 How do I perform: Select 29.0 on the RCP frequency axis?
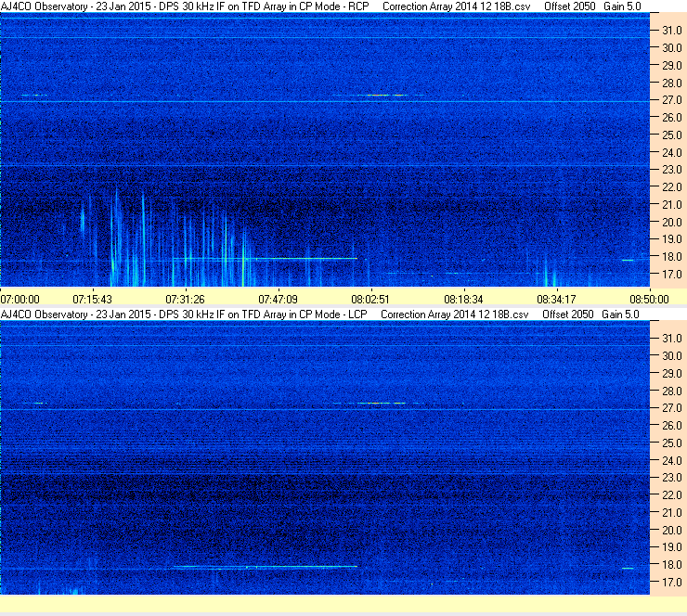pyautogui.click(x=671, y=66)
